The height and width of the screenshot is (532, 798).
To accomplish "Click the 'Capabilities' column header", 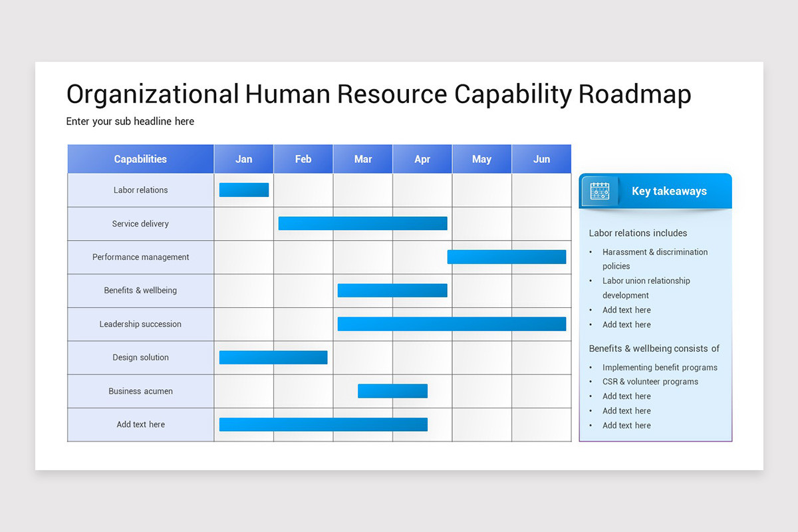I will click(140, 159).
